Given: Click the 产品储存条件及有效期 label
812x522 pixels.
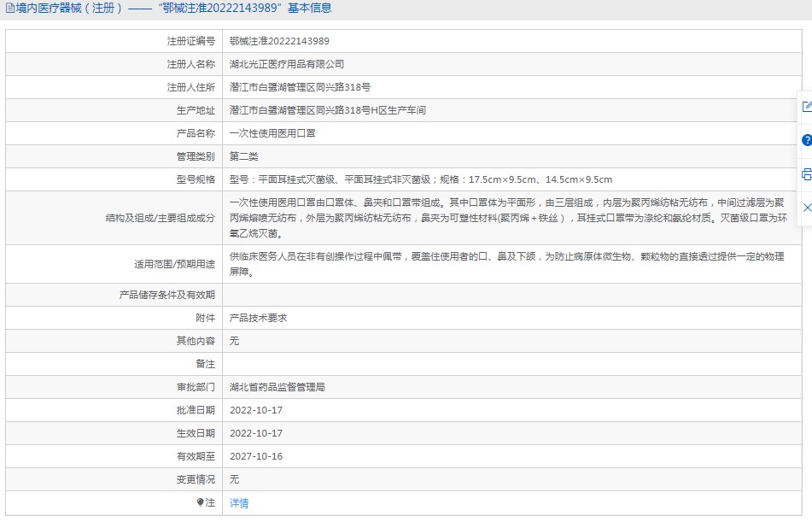Looking at the screenshot, I should click(x=166, y=295).
